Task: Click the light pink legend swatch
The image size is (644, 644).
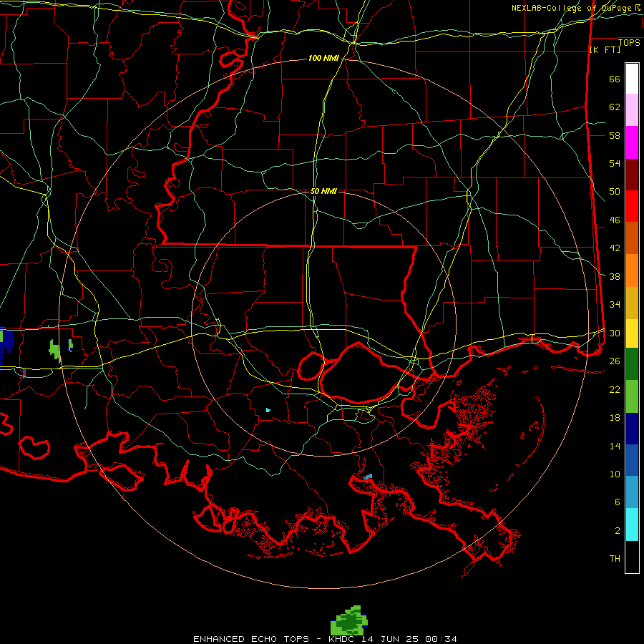Action: click(x=632, y=109)
